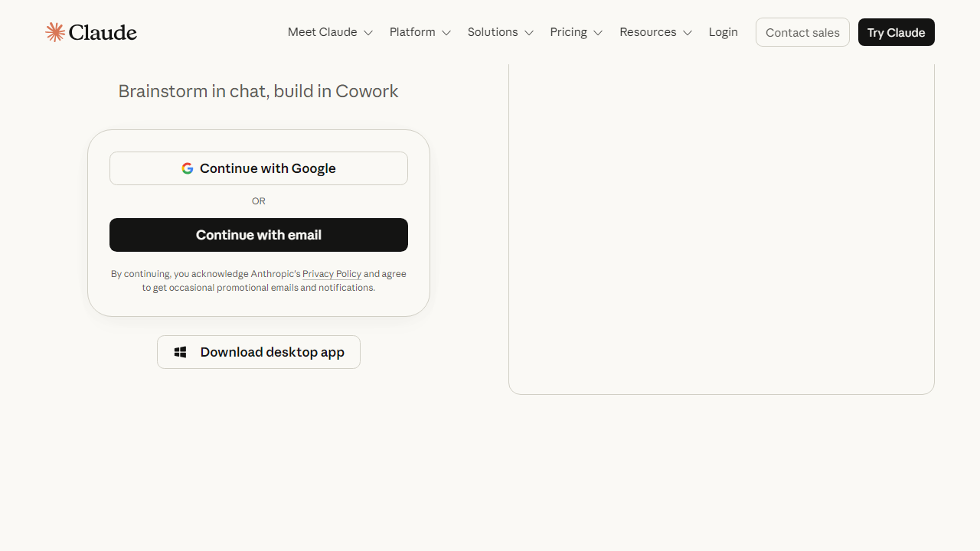The height and width of the screenshot is (551, 980).
Task: Click the 'Brainstorm in chat, build in Cowork' heading
Action: tap(259, 91)
